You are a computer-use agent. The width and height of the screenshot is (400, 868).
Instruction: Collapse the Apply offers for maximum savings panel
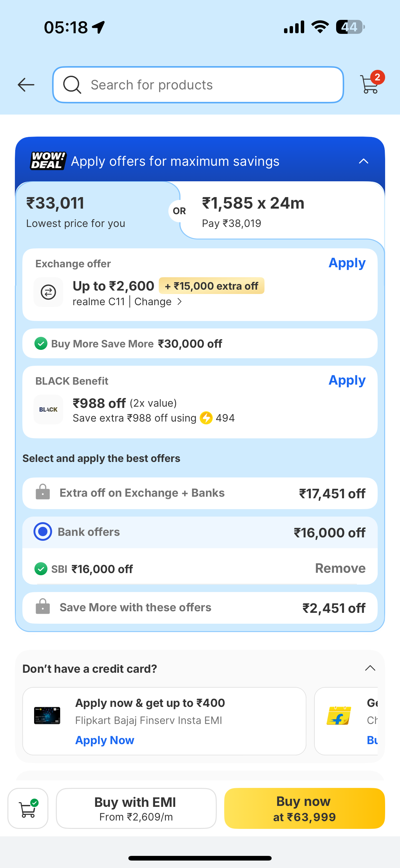click(x=363, y=161)
